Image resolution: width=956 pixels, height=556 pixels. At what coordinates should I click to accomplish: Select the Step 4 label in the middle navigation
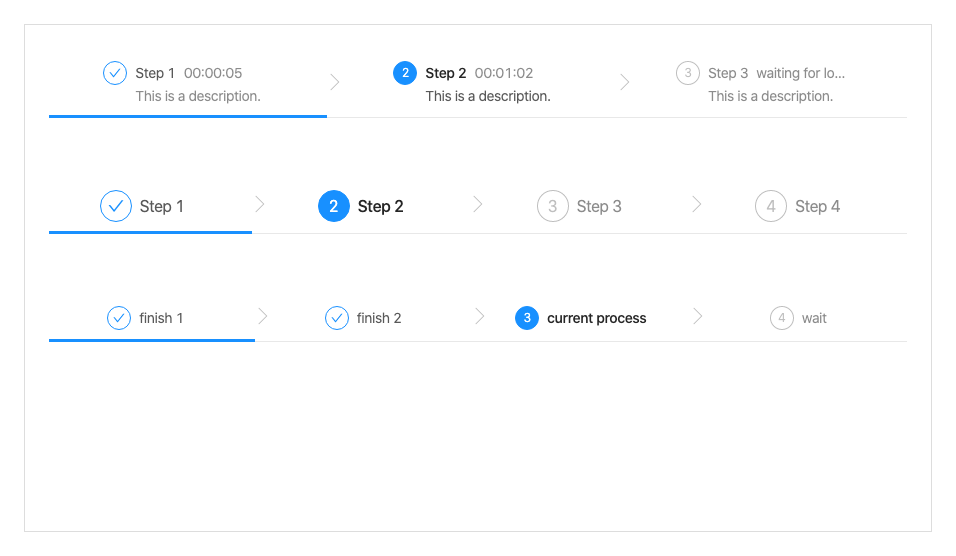click(817, 206)
